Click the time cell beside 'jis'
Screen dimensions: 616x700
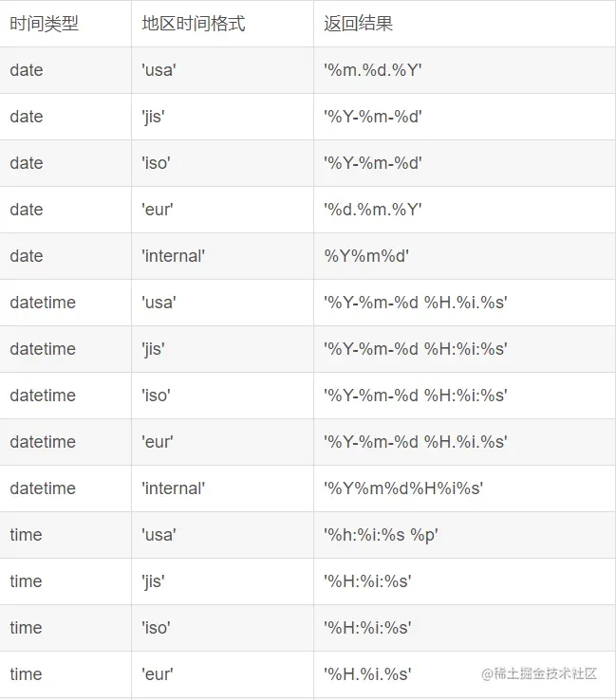point(26,581)
